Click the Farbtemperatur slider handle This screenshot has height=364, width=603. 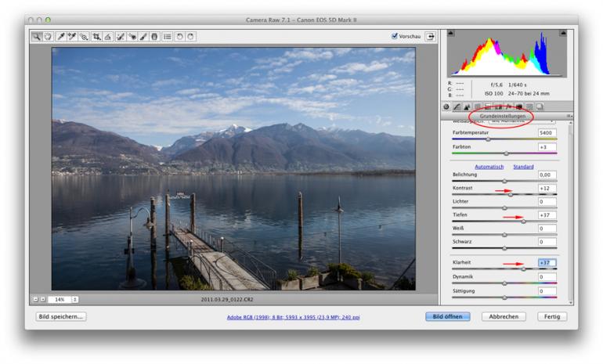pos(488,139)
